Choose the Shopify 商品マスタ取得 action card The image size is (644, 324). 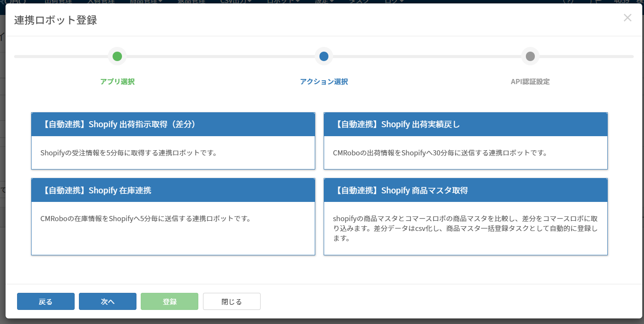click(x=466, y=216)
